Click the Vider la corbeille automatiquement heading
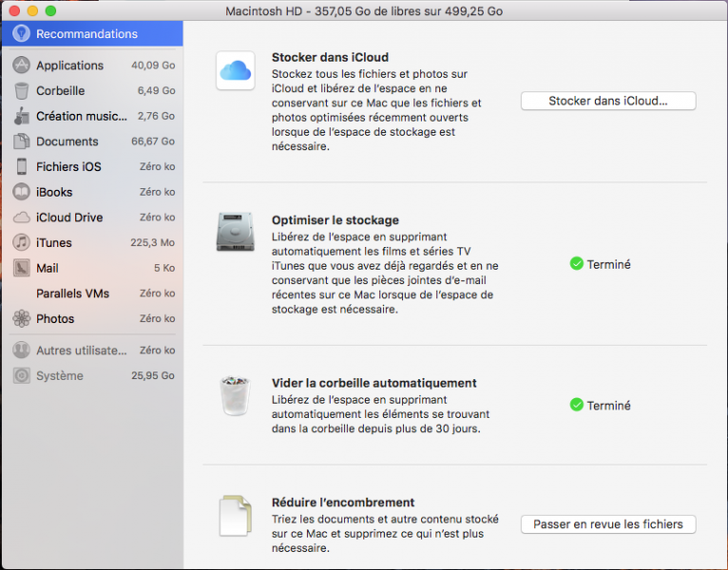The height and width of the screenshot is (570, 728). pos(374,383)
